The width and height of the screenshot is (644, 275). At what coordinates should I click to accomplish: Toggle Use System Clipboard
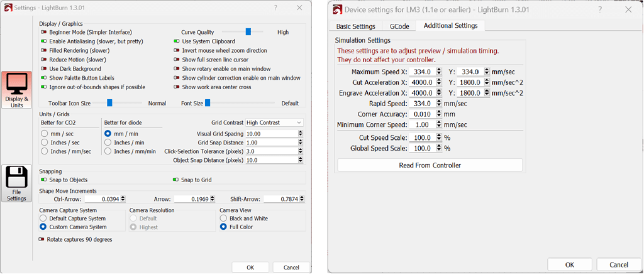coord(177,41)
